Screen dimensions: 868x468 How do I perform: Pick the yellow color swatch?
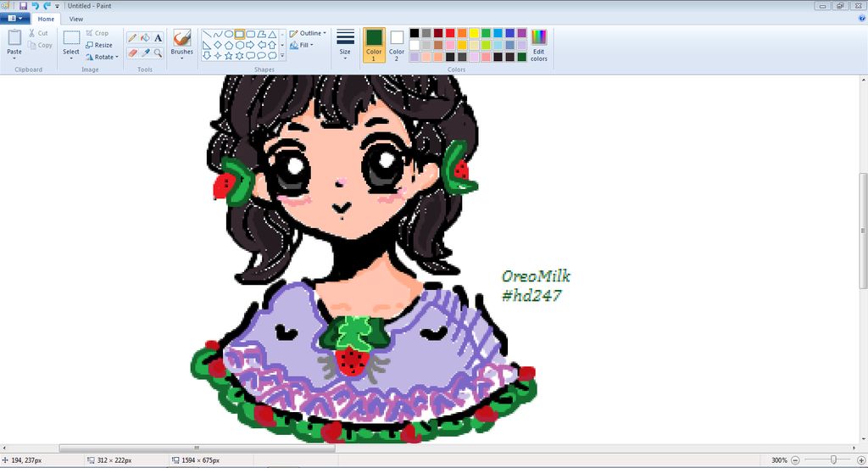474,33
